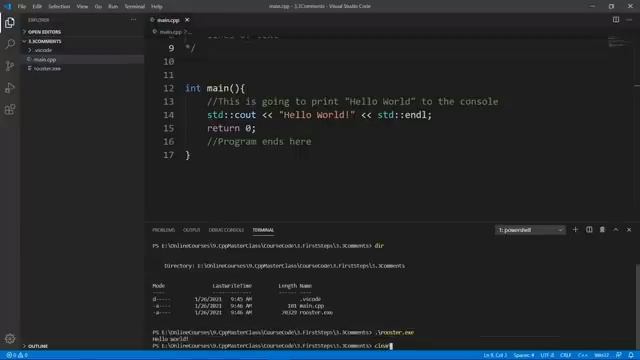Open the Help menu

pyautogui.click(x=157, y=7)
